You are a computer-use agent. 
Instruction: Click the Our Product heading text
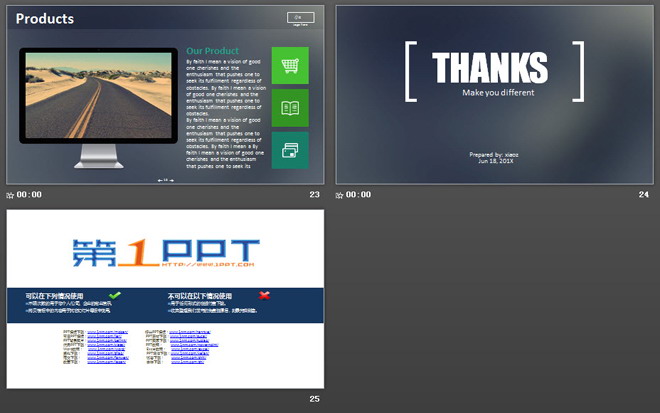pos(212,51)
